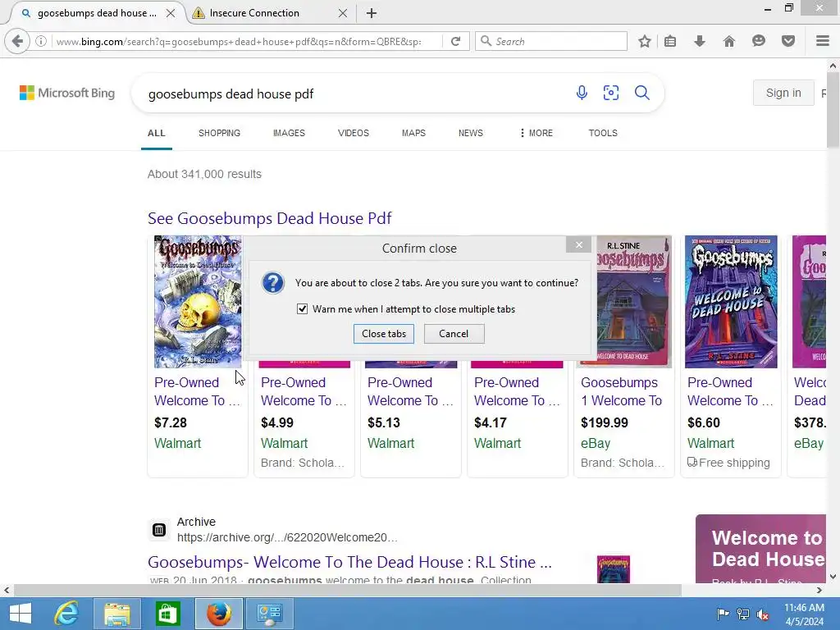
Task: Show bookmarks list icon in toolbar
Action: tap(670, 41)
